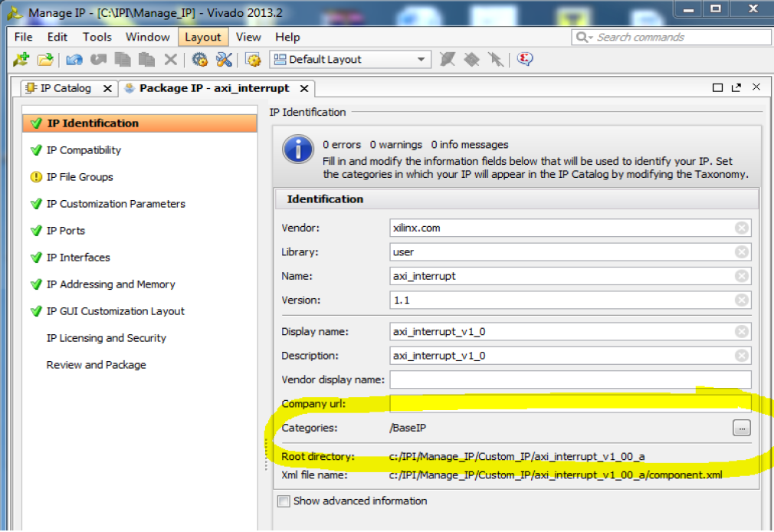Clear the Vendor field using its clear control
The width and height of the screenshot is (774, 532).
740,228
